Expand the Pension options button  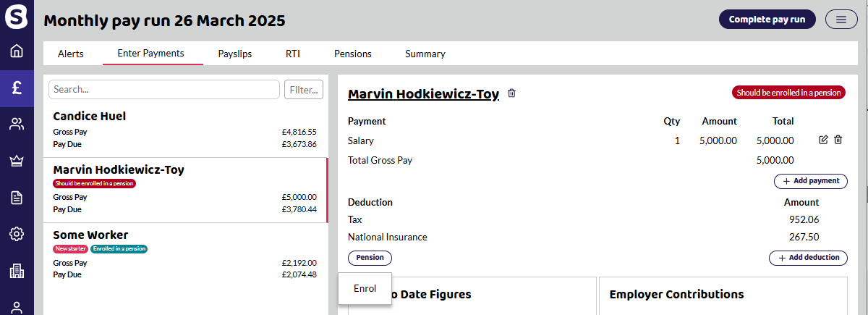[370, 258]
